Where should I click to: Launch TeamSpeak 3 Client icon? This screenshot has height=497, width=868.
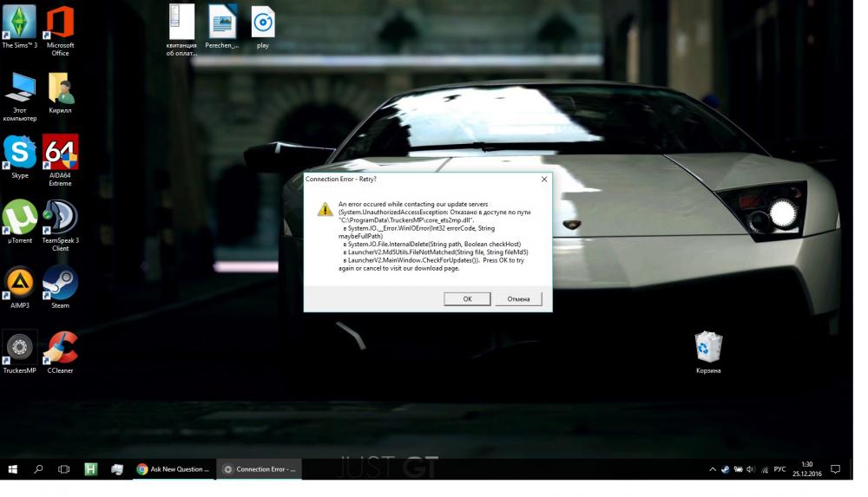pos(60,217)
